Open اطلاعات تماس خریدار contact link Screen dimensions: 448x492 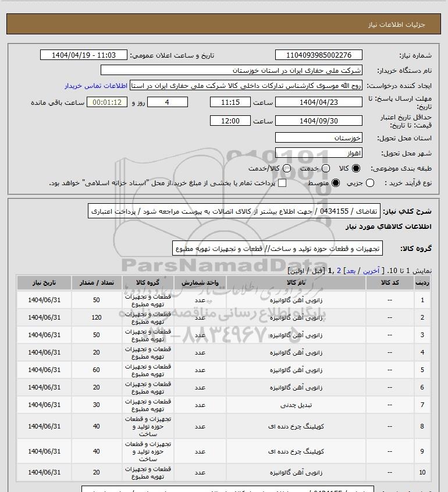click(96, 86)
